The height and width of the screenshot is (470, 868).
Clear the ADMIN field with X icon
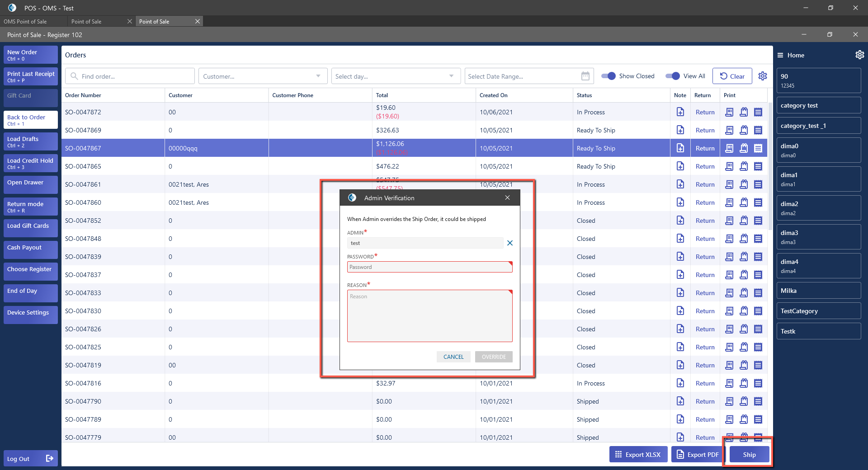tap(510, 243)
